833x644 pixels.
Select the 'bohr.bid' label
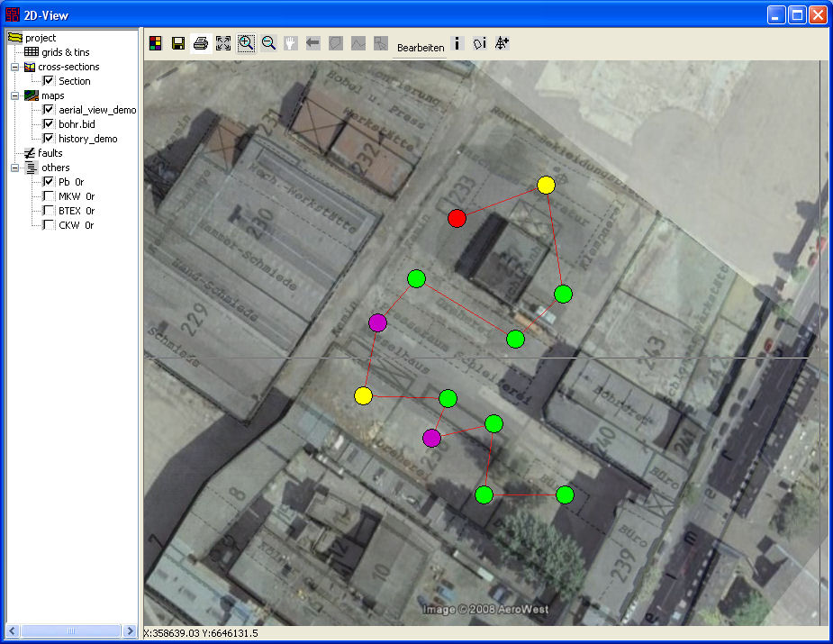77,124
